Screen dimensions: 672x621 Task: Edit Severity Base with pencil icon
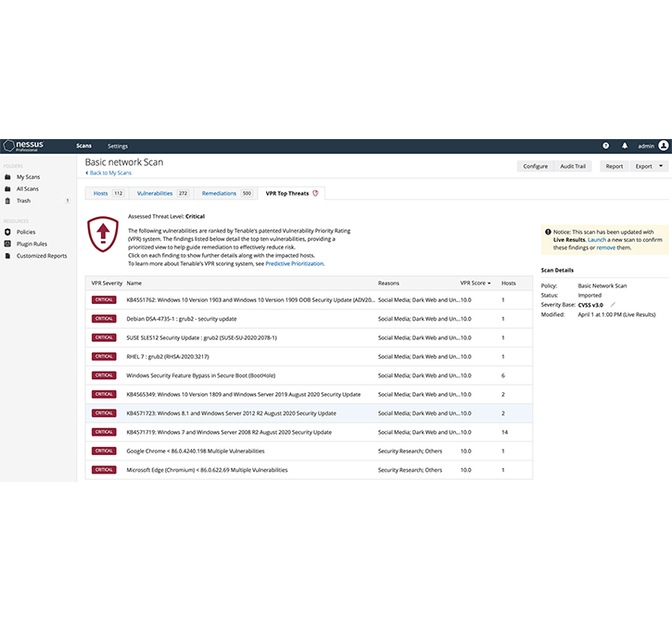(x=613, y=305)
